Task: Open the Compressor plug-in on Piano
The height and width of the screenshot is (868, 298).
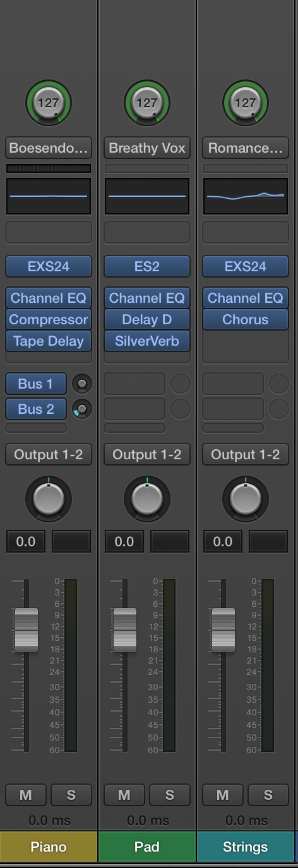Action: pos(49,319)
